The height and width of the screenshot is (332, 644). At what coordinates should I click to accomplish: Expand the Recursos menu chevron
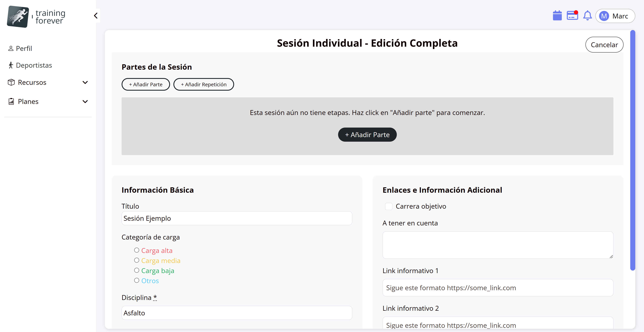click(85, 83)
